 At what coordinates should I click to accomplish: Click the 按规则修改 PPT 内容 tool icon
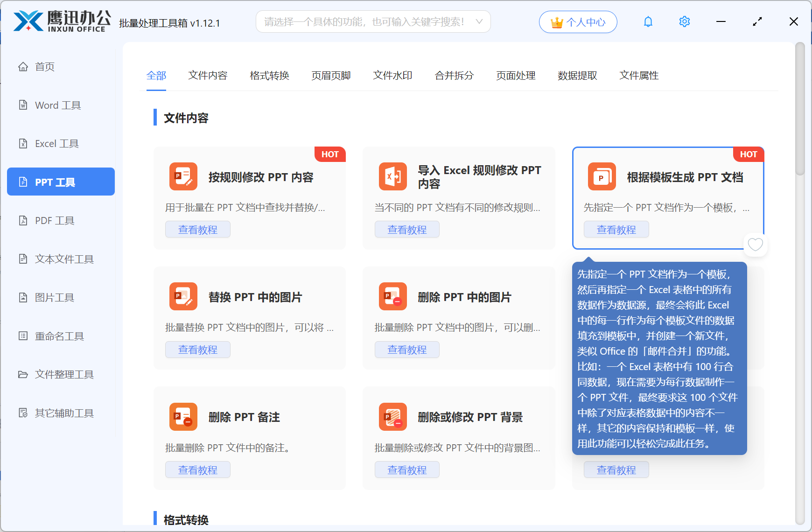click(x=183, y=176)
